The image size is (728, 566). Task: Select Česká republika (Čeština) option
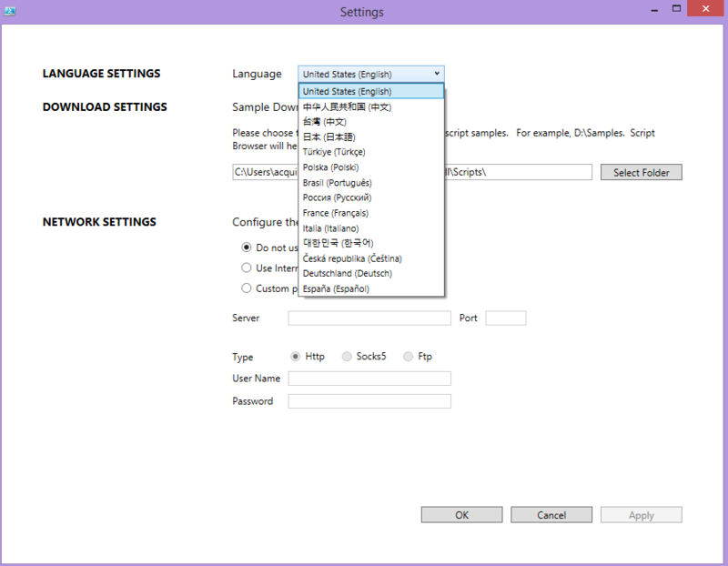pyautogui.click(x=371, y=258)
